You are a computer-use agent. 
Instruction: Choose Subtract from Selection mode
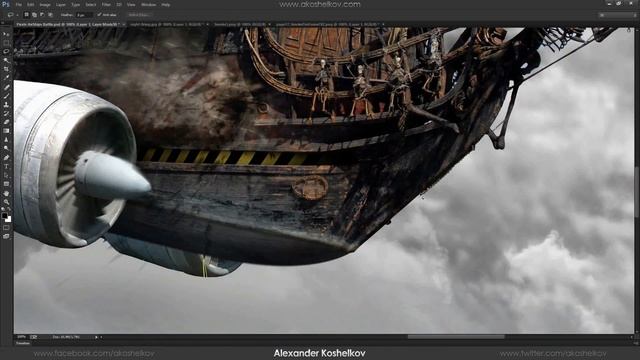[42, 15]
